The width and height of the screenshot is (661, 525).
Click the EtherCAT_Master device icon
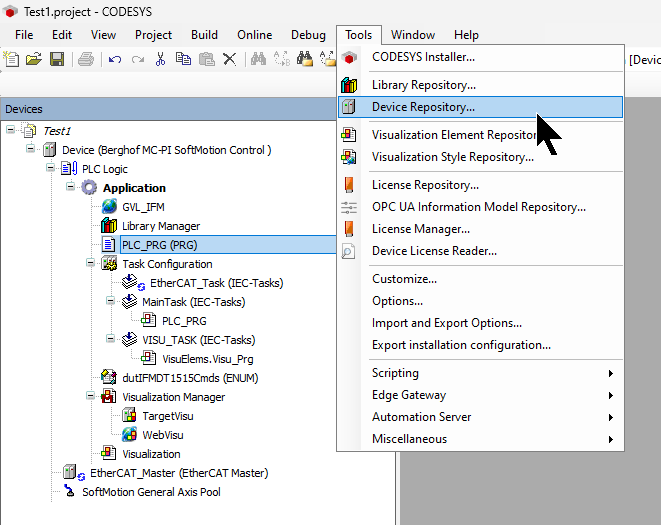tap(73, 472)
